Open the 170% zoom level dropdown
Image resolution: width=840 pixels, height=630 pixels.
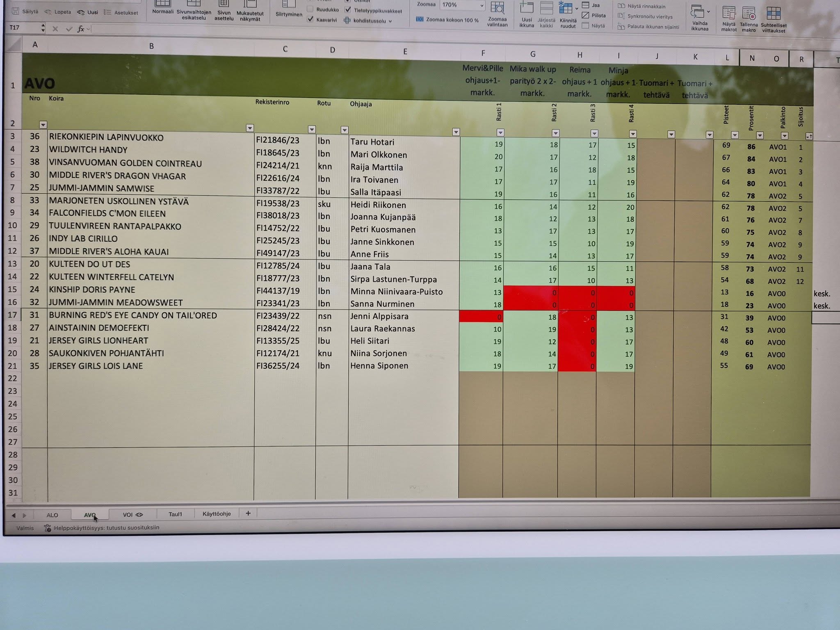[482, 5]
